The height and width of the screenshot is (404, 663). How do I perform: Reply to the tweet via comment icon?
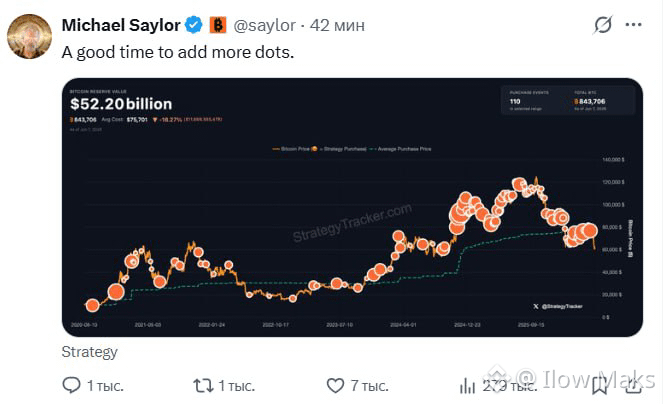[71, 385]
